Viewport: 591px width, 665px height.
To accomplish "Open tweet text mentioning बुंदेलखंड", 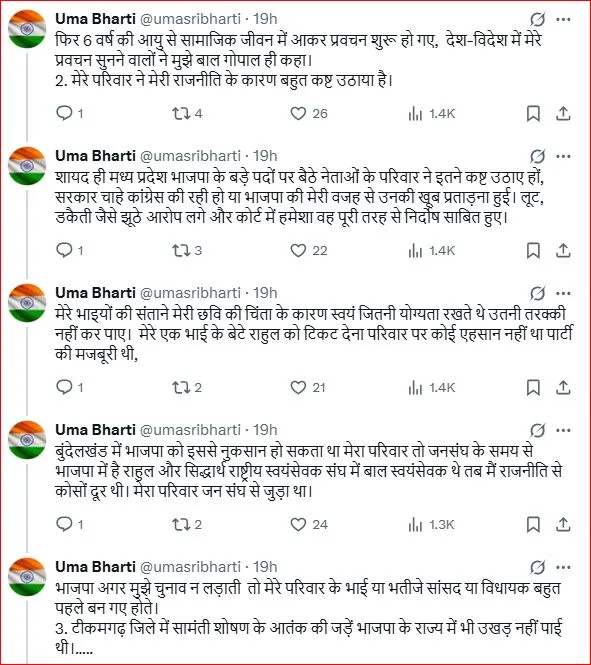I will [x=309, y=471].
